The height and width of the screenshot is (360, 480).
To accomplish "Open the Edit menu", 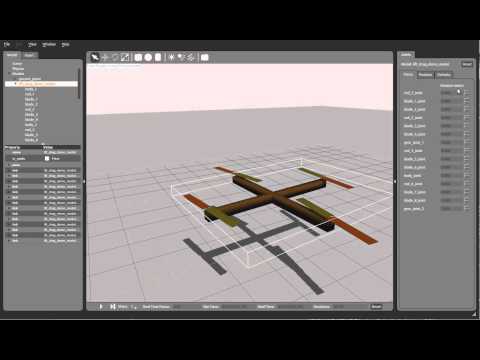I will 19,44.
